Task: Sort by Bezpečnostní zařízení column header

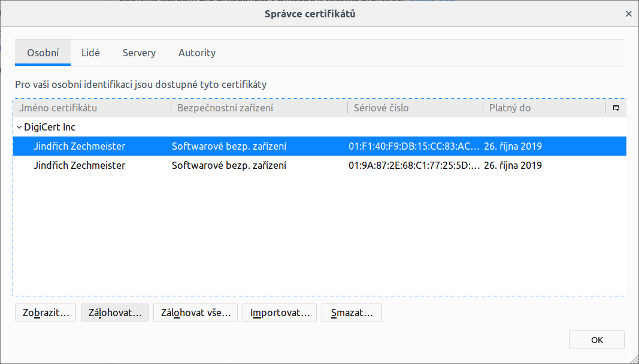Action: coord(259,108)
